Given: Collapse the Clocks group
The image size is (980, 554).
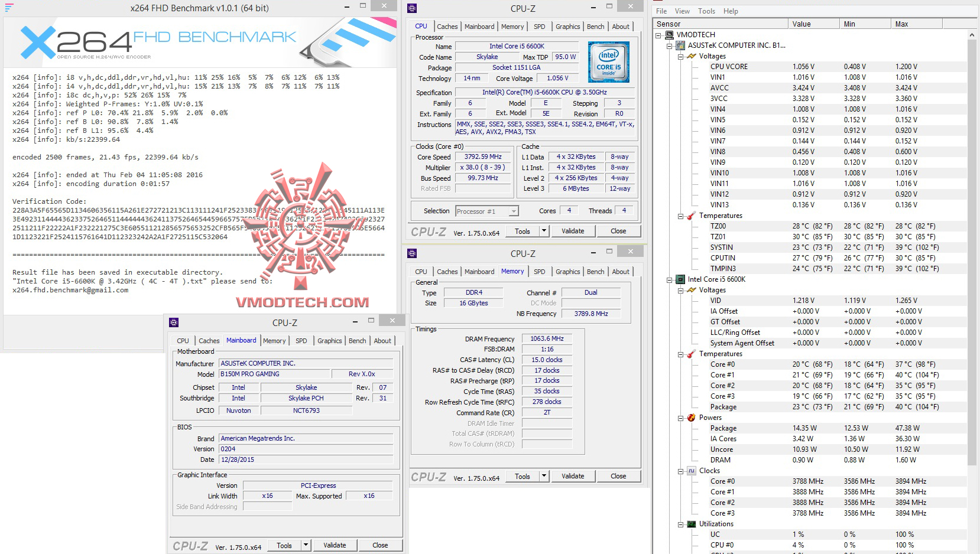Looking at the screenshot, I should tap(680, 471).
